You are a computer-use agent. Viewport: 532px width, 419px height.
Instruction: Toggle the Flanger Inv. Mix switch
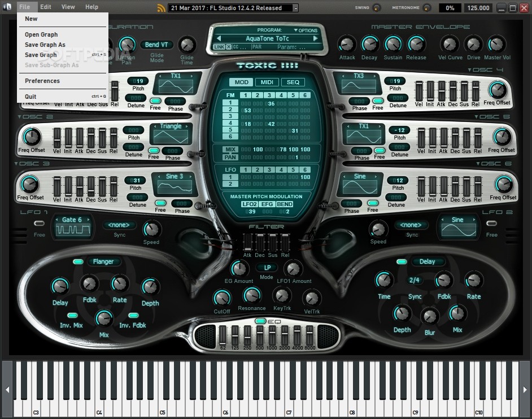click(72, 315)
